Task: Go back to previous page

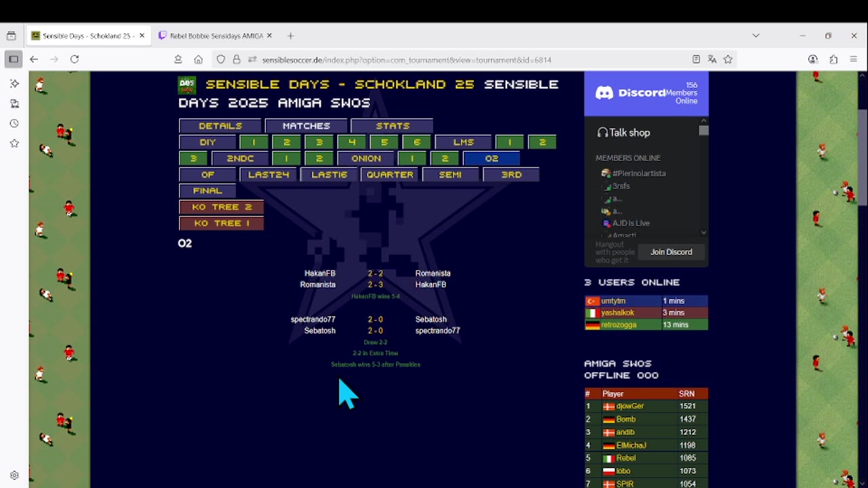Action: click(x=34, y=60)
